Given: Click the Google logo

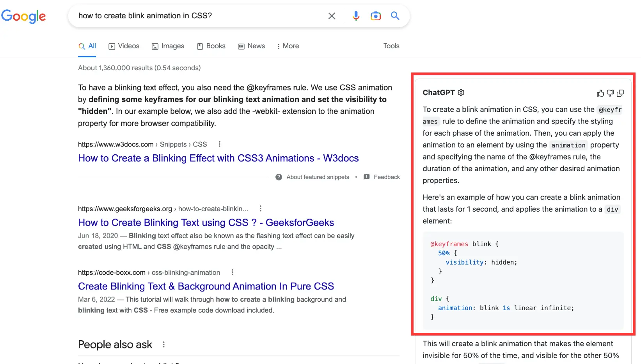Looking at the screenshot, I should 23,16.
